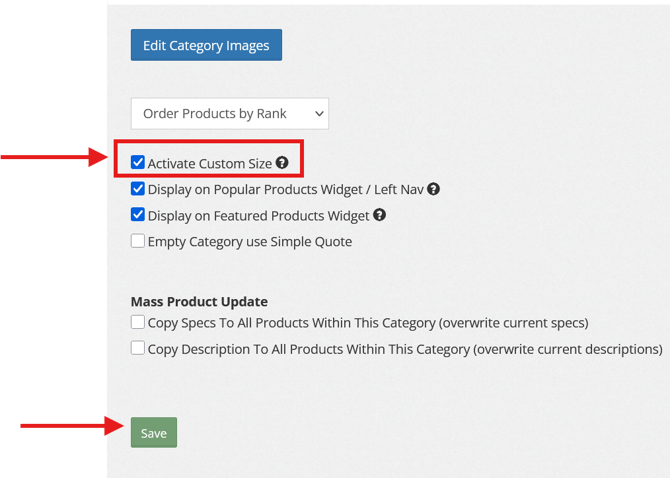Open help icon next to Popular Products Widget / Left Nav
Viewport: 670px width, 478px height.
434,189
